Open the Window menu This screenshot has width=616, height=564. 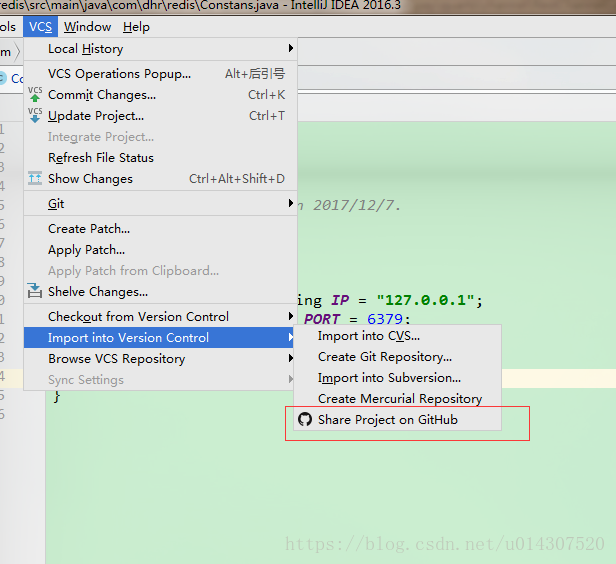(x=87, y=27)
